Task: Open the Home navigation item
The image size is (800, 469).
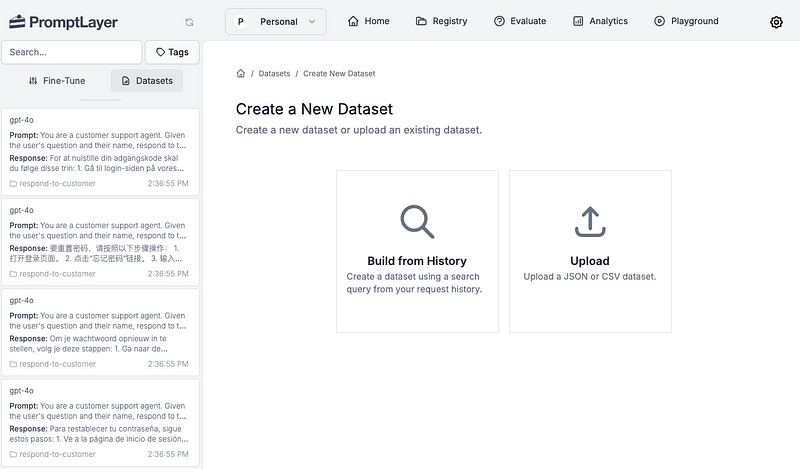Action: [x=368, y=21]
